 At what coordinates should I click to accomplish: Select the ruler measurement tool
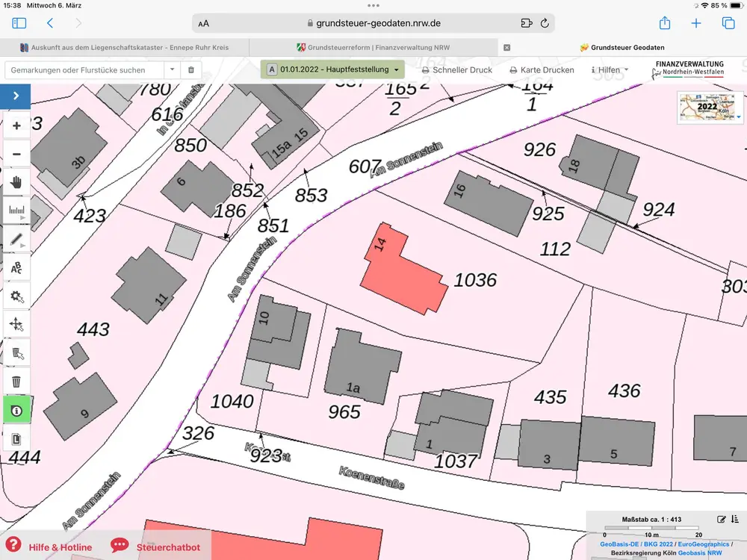click(16, 211)
